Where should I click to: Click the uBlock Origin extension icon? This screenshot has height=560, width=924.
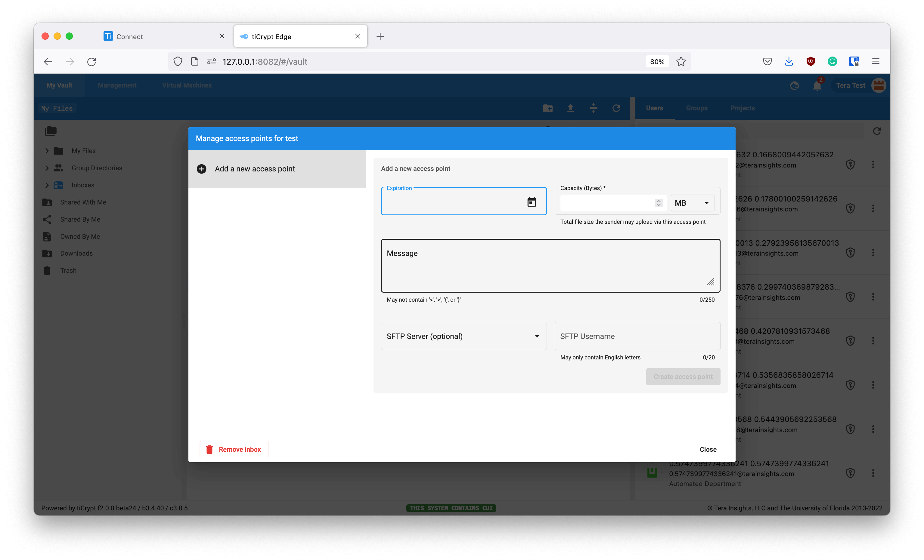click(x=810, y=61)
